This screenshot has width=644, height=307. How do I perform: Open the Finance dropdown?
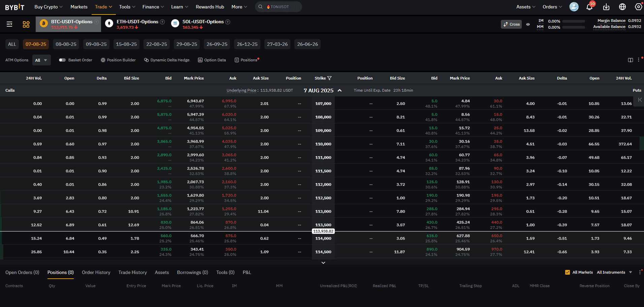point(153,7)
